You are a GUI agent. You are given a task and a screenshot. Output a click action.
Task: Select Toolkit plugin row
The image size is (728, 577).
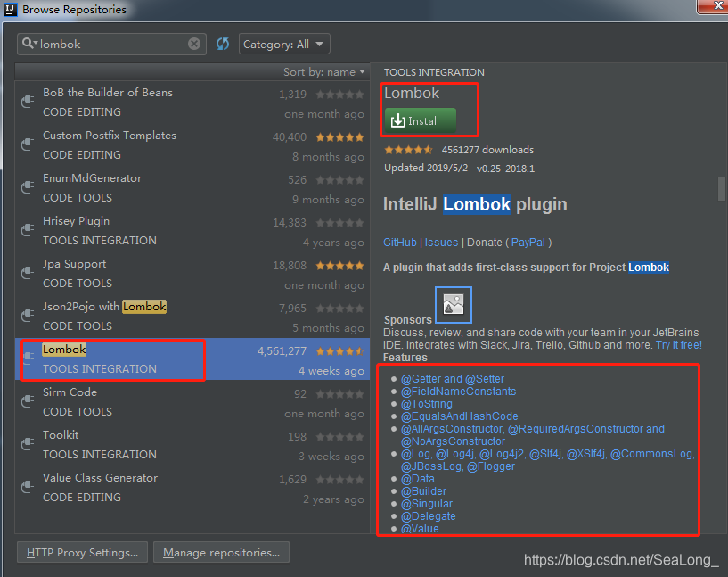[x=192, y=445]
